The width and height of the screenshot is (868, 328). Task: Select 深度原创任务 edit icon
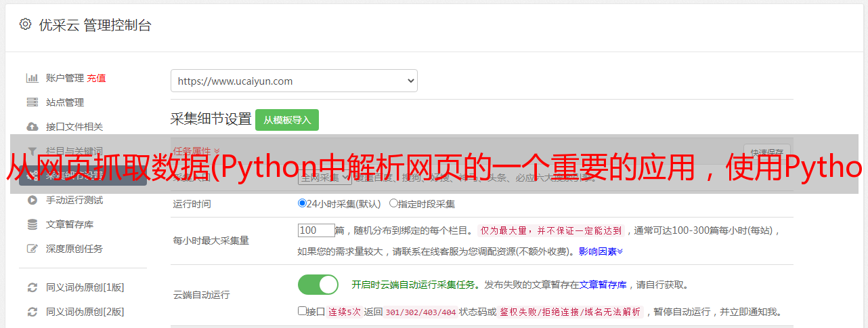tap(32, 249)
